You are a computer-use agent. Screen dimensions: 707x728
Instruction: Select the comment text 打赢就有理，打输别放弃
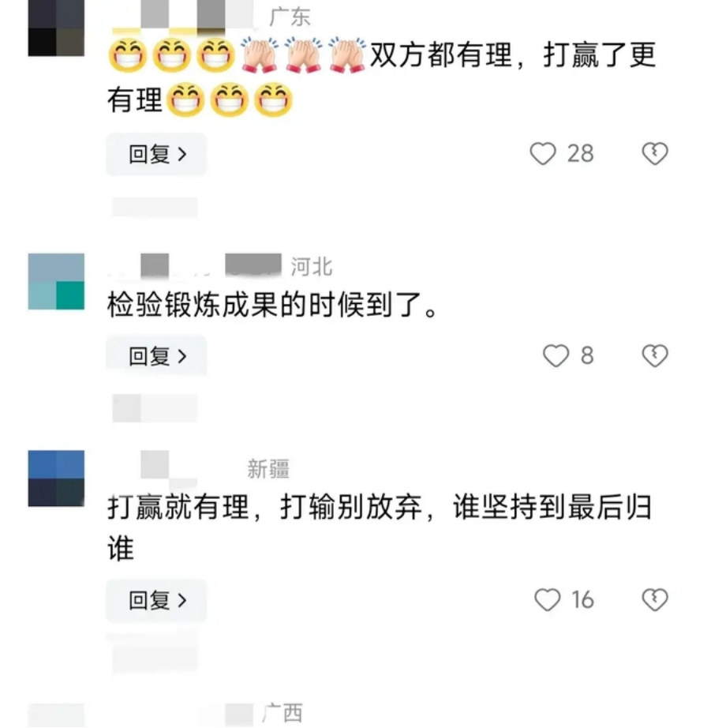point(265,507)
